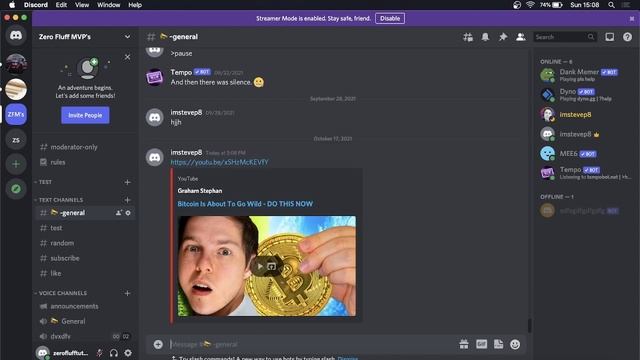
Task: Open macOS Spotlight search icon
Action: [611, 5]
